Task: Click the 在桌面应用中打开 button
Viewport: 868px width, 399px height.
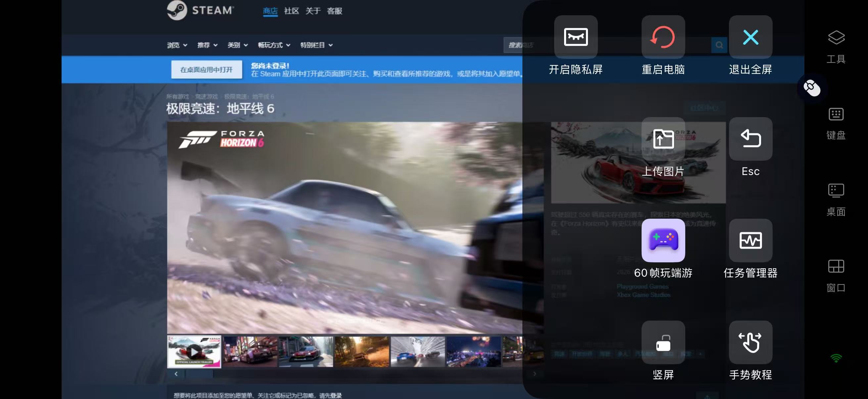Action: pyautogui.click(x=207, y=70)
